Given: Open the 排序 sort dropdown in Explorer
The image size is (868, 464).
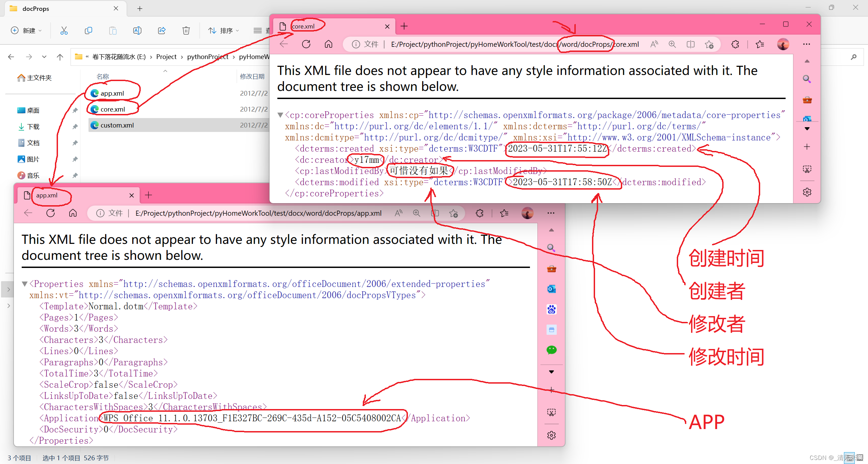Looking at the screenshot, I should pyautogui.click(x=224, y=31).
